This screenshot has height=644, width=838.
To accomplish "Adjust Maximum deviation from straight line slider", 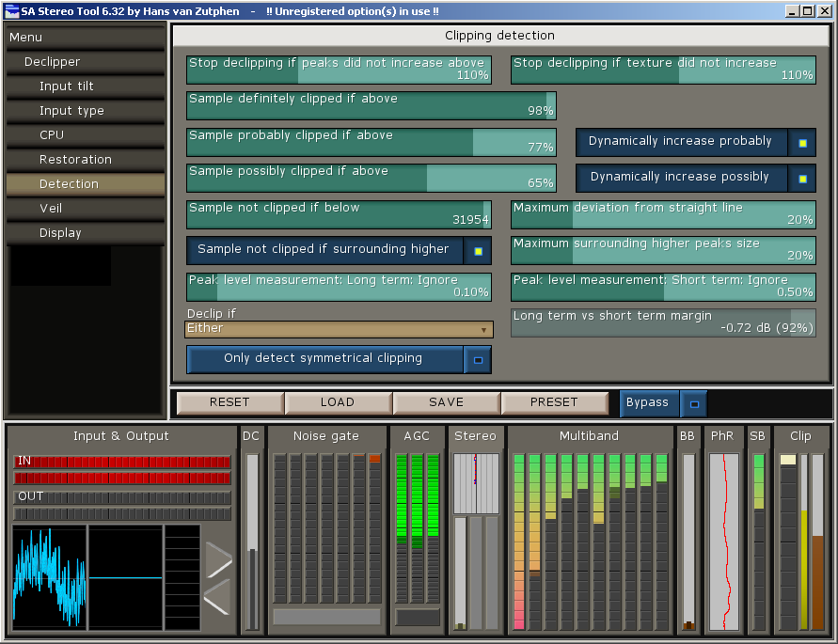I will pos(663,214).
